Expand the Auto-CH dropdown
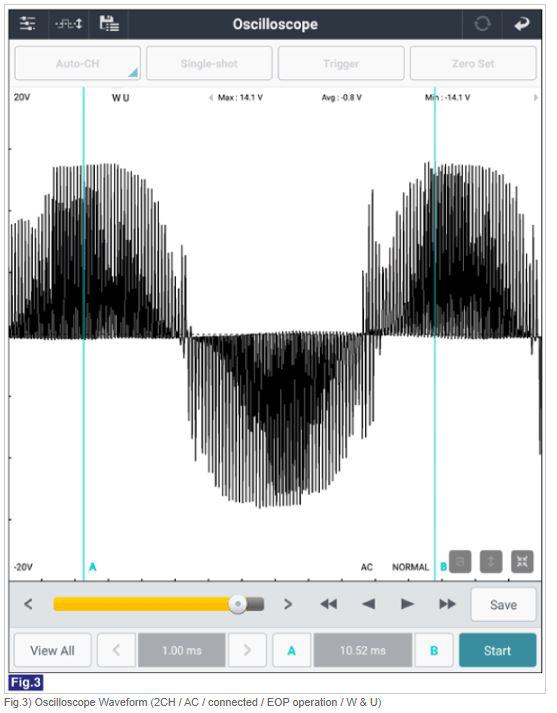Screen dimensions: 557x713 coord(77,63)
